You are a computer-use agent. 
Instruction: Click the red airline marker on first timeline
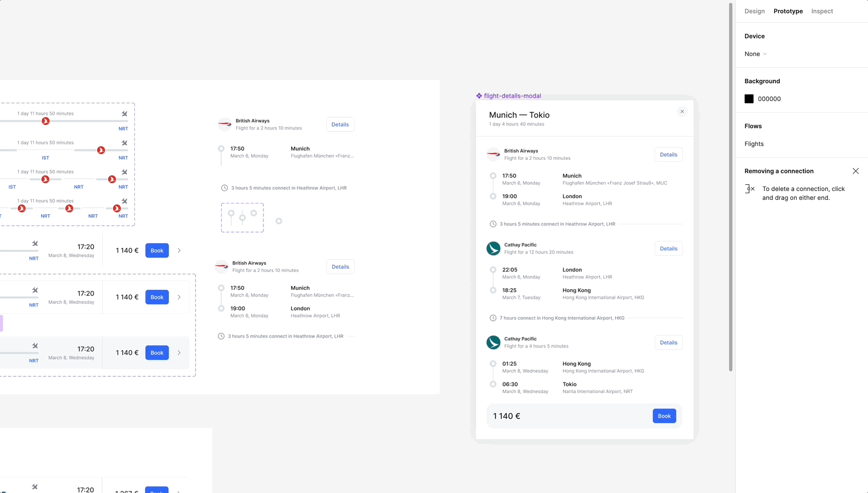pos(46,121)
